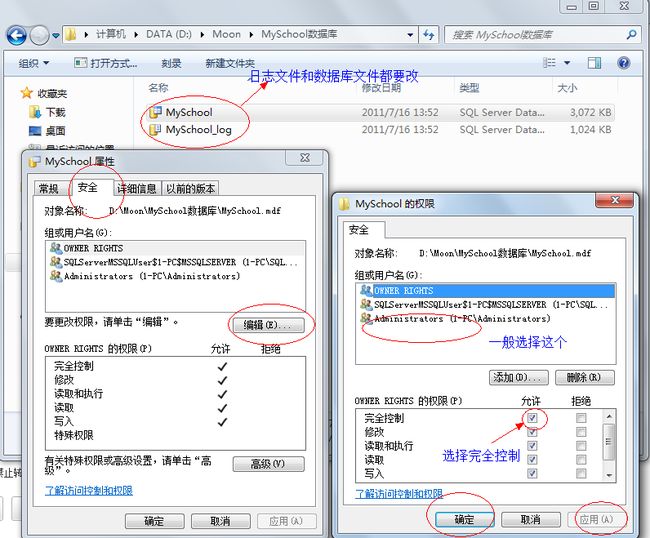Click the search magnifier icon
This screenshot has width=650, height=538.
[x=631, y=34]
